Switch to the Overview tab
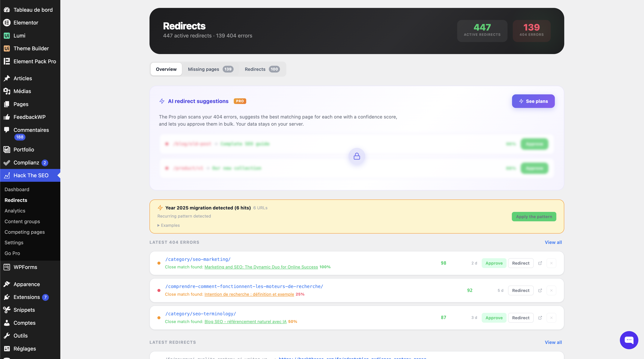The width and height of the screenshot is (644, 359). [166, 69]
